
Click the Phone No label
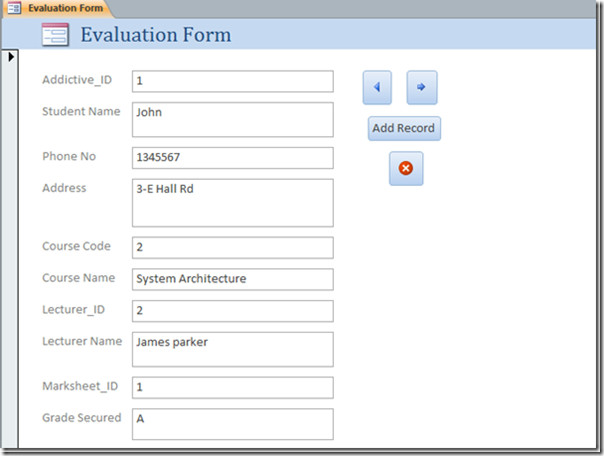tap(69, 156)
